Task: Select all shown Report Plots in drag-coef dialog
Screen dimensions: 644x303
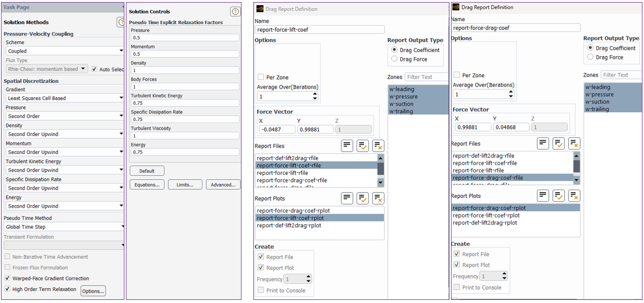Action: (x=558, y=196)
